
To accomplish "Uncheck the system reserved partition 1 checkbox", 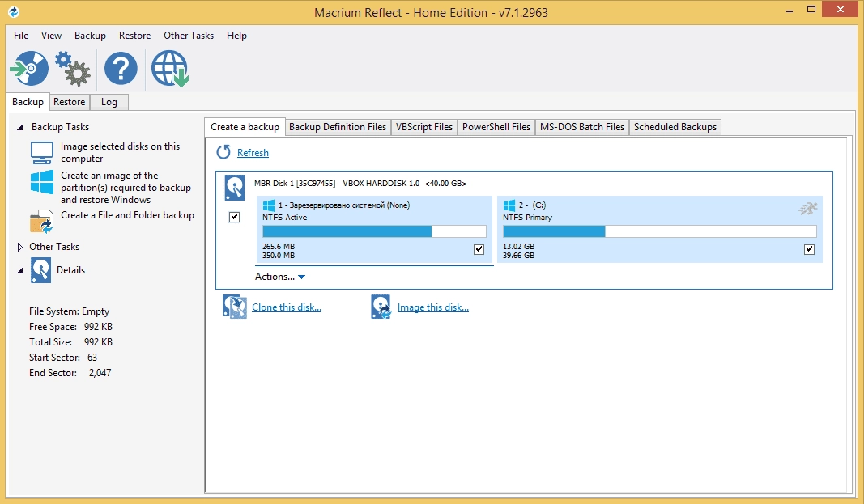I will point(479,249).
